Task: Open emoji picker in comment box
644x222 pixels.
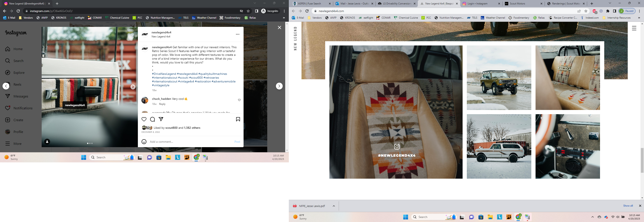Action: tap(144, 142)
